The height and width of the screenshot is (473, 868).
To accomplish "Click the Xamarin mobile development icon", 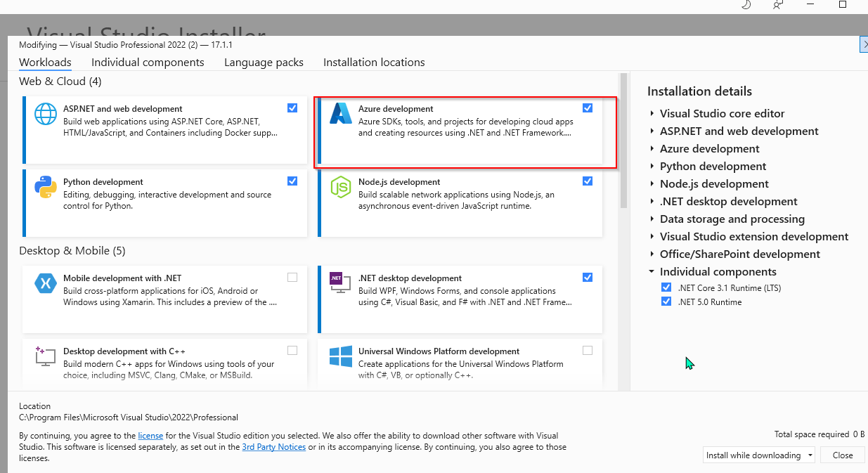I will [46, 283].
